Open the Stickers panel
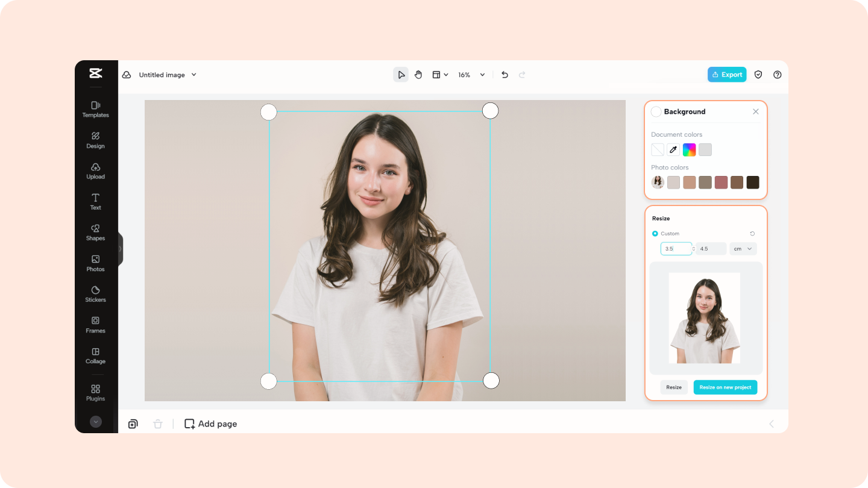 pyautogui.click(x=95, y=294)
